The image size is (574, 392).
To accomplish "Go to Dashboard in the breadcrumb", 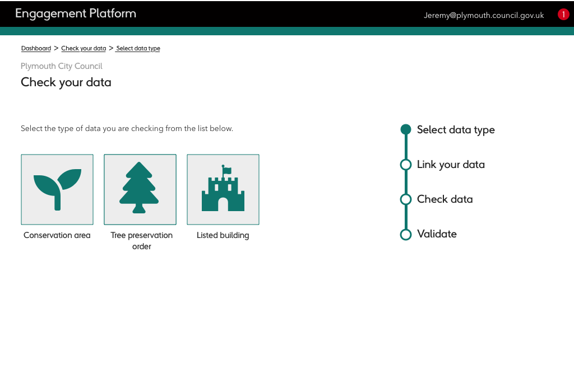I will click(x=36, y=49).
